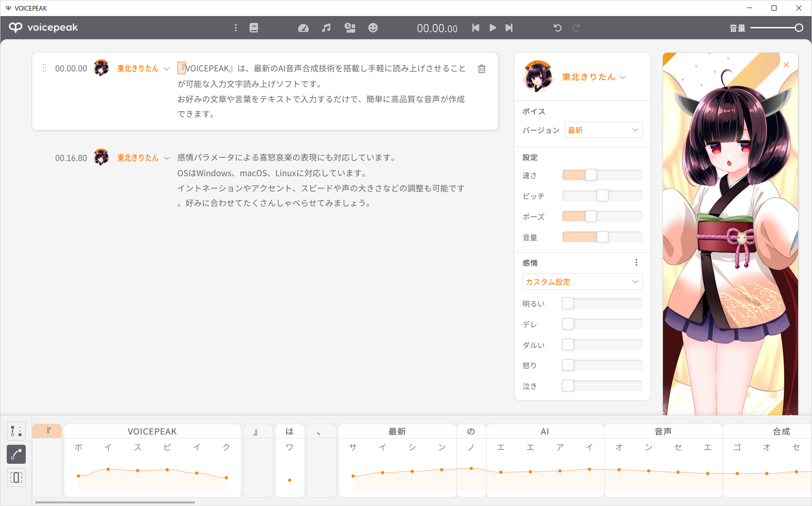
Task: Click the pitch point under ピ
Action: pyautogui.click(x=167, y=470)
